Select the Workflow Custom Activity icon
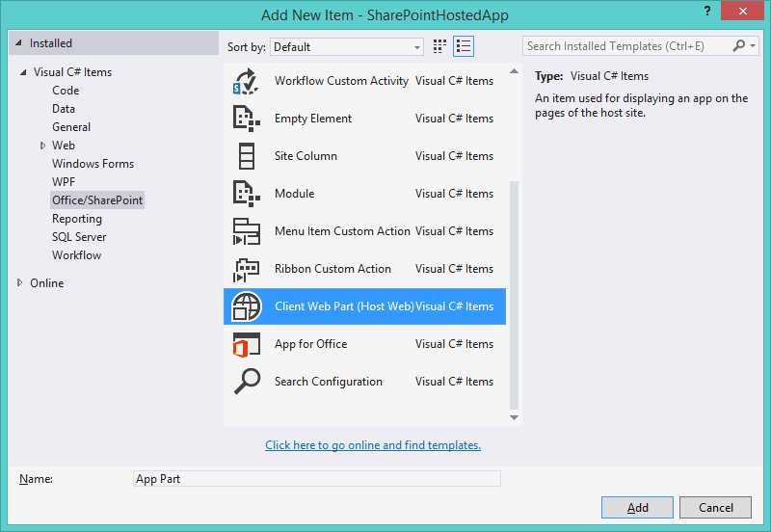 (x=246, y=82)
